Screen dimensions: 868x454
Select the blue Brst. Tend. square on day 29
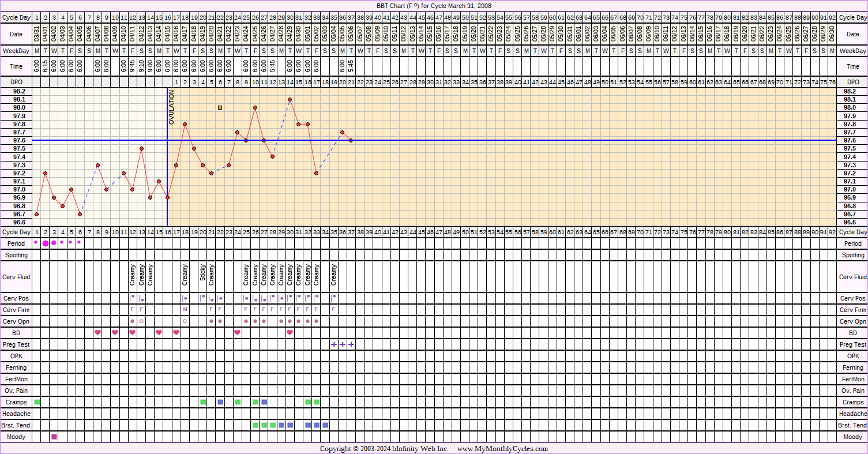click(x=281, y=425)
